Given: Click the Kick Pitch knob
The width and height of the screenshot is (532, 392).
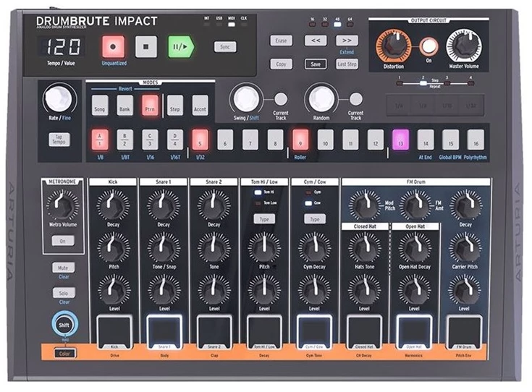Looking at the screenshot, I should [x=114, y=248].
